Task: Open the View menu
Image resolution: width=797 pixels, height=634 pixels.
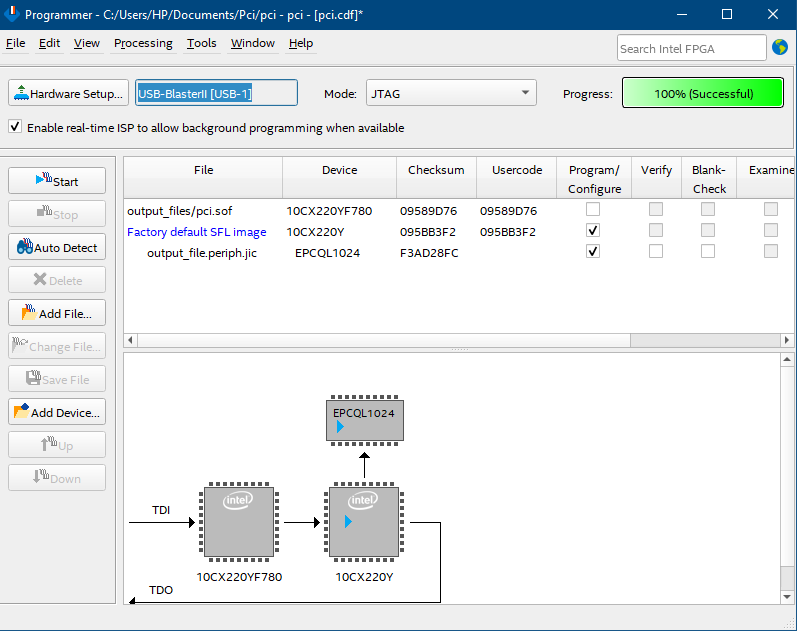Action: coord(86,43)
